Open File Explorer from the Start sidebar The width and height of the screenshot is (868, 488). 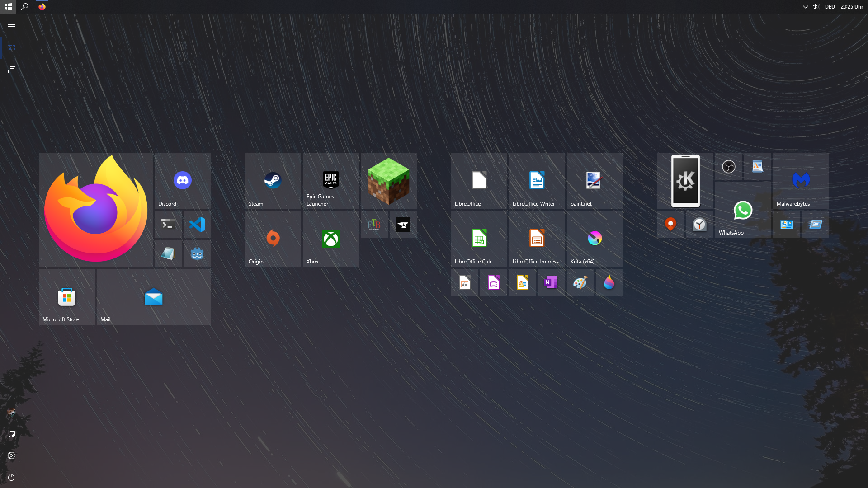[11, 434]
